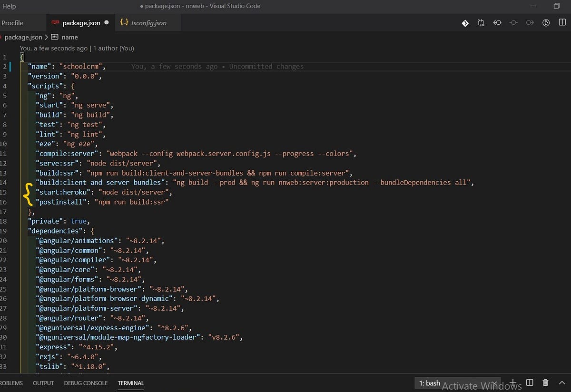Click unsaved dot on package.json tab

coord(106,22)
